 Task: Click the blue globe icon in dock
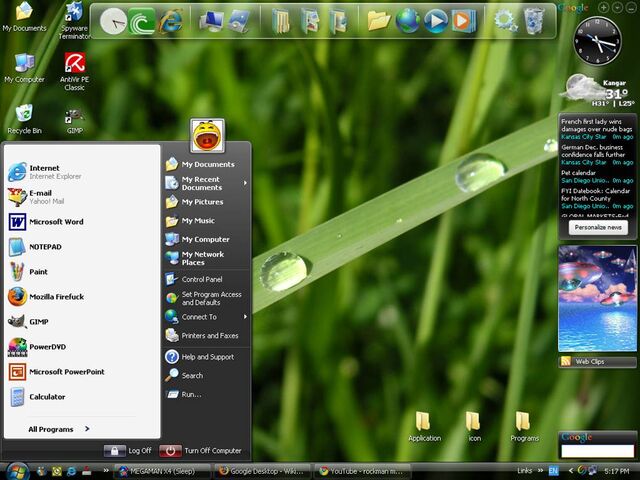407,21
